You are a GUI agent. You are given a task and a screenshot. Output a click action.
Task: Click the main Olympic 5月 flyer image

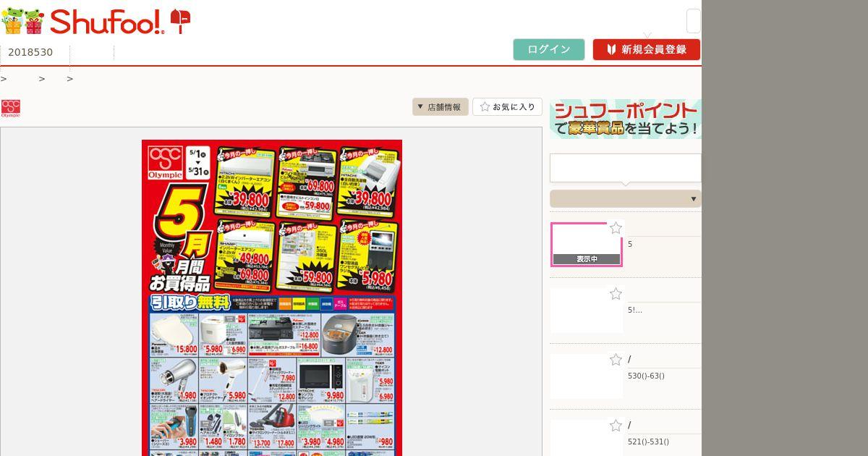tap(272, 297)
